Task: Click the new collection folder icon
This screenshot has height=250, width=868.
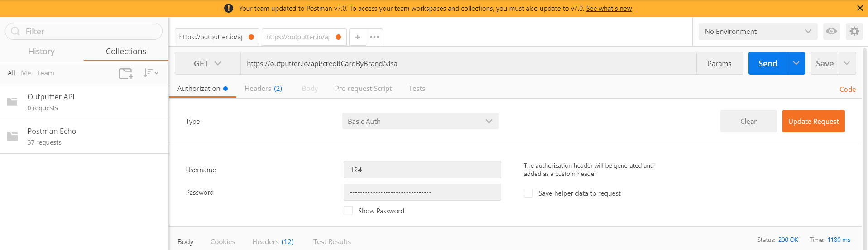Action: [125, 73]
